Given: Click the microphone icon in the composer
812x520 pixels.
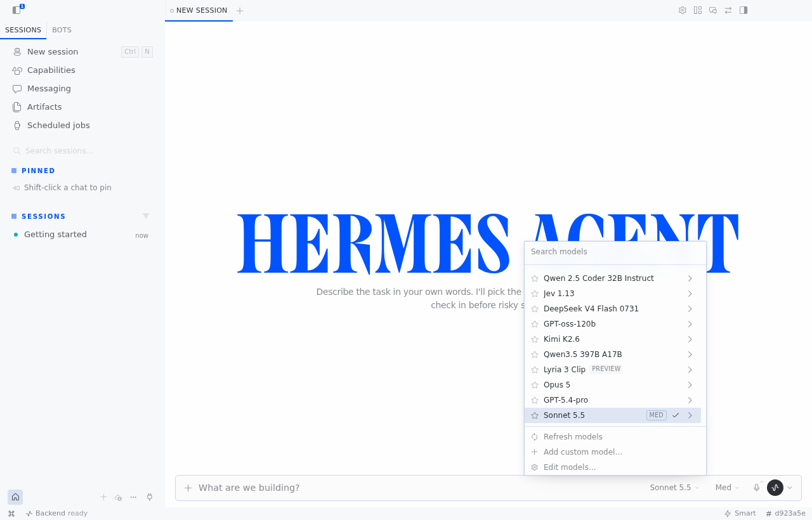Looking at the screenshot, I should tap(756, 488).
